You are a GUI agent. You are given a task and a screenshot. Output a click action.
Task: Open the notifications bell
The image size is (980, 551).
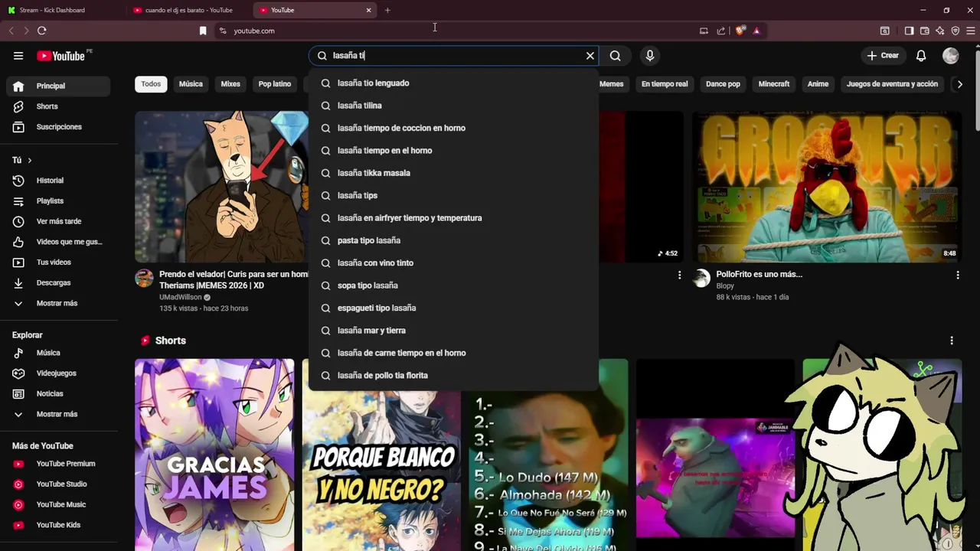pyautogui.click(x=921, y=56)
